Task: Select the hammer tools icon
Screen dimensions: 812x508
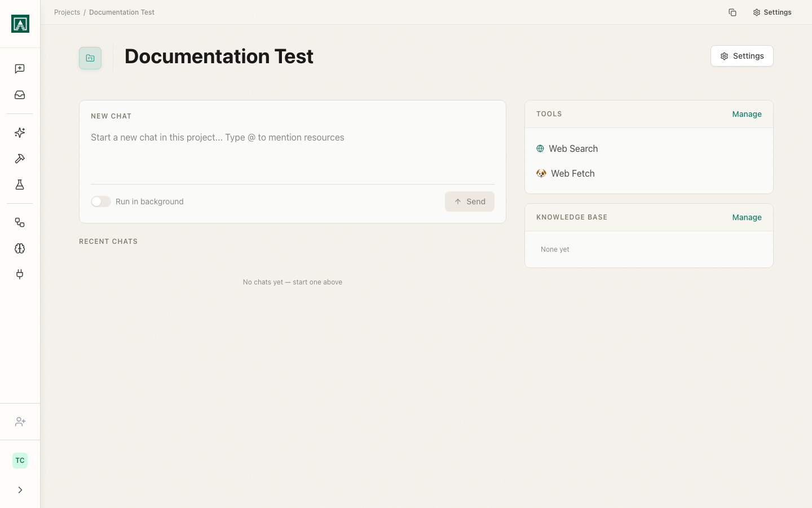Action: click(x=20, y=159)
